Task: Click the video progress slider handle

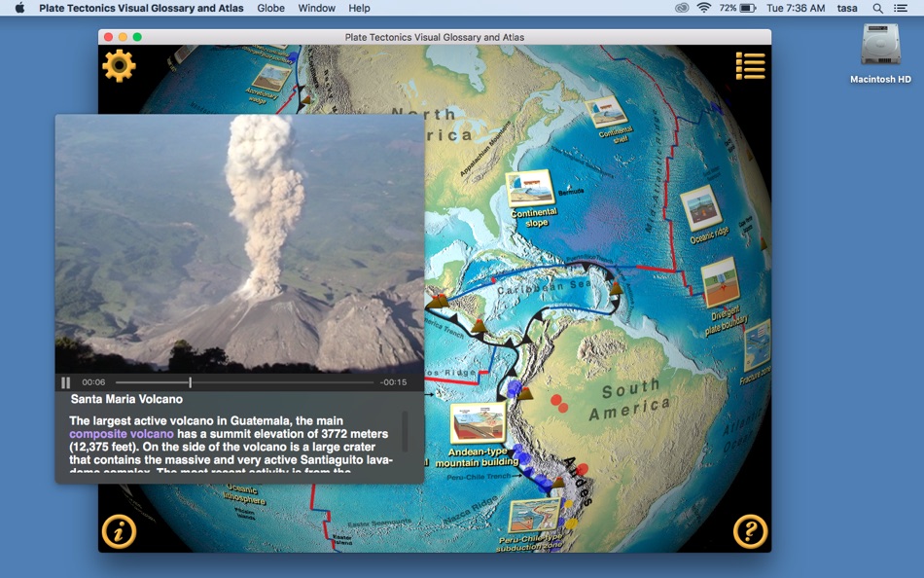Action: click(x=190, y=382)
